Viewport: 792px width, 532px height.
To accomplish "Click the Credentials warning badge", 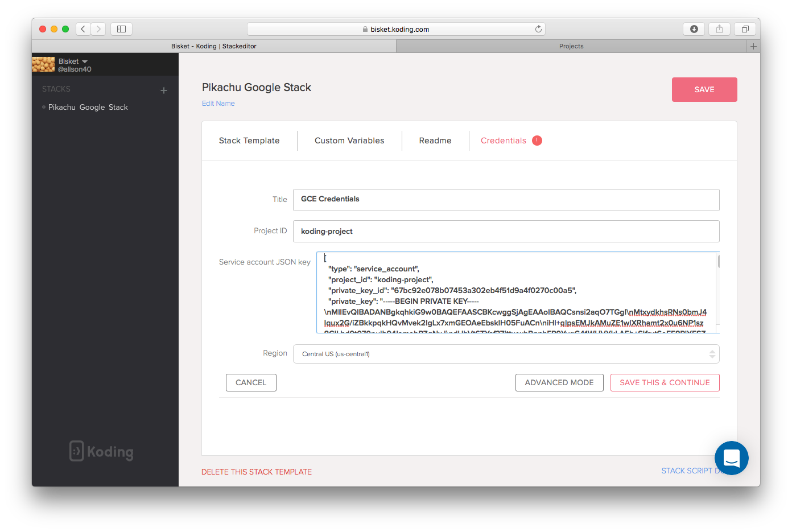I will pyautogui.click(x=537, y=141).
